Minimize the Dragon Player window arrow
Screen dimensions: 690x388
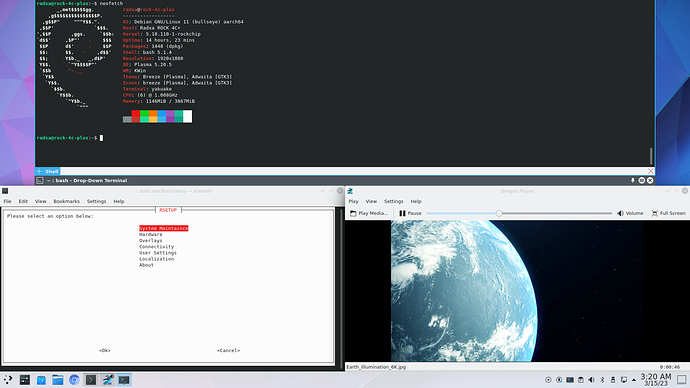tap(668, 191)
